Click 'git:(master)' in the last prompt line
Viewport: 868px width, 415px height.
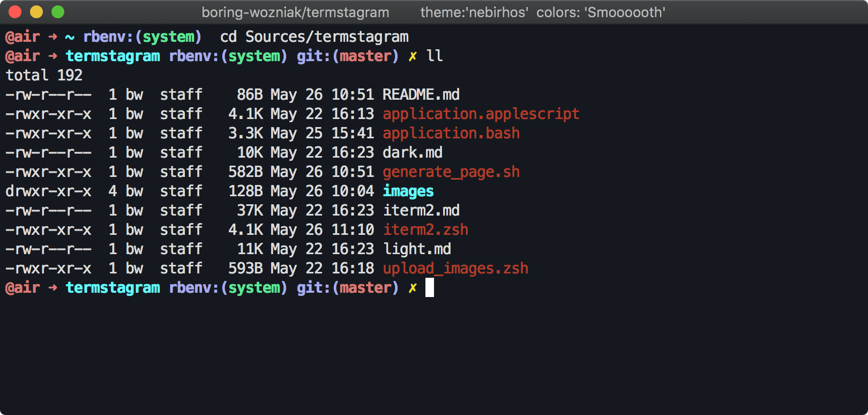(348, 288)
